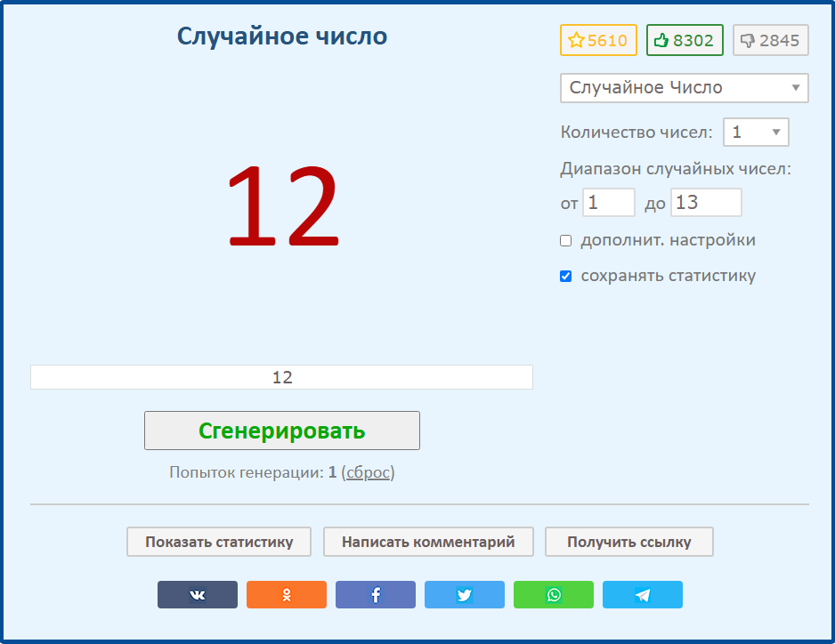Focus the 'до' range end field
Image resolution: width=835 pixels, height=644 pixels.
click(x=706, y=202)
